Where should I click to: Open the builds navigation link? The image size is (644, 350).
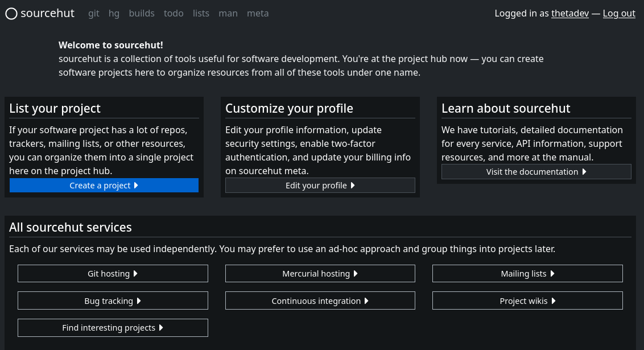point(142,14)
